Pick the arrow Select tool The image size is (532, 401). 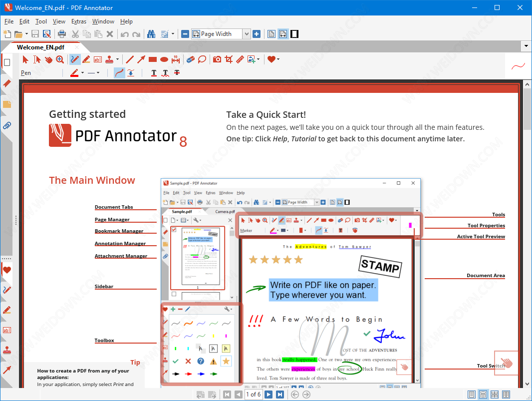[x=25, y=59]
